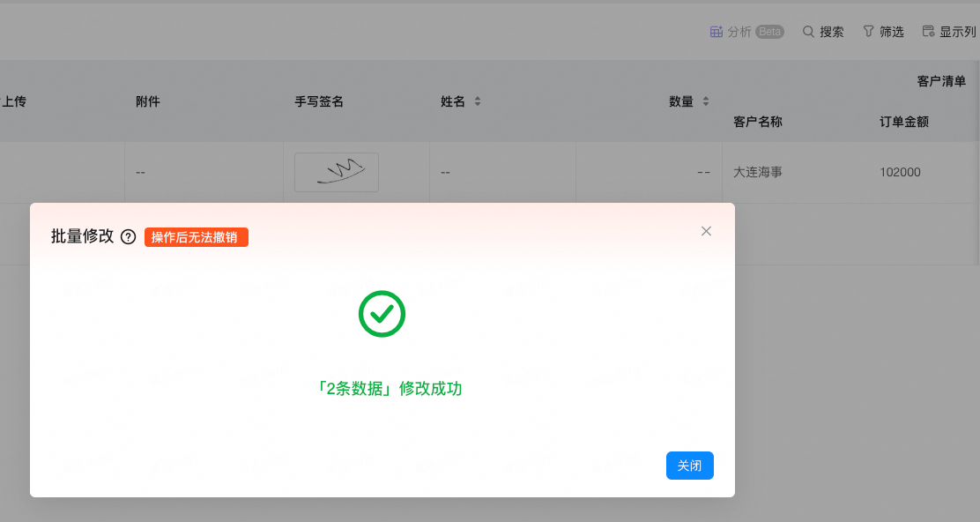The height and width of the screenshot is (522, 980).
Task: Click the 显示列 column settings icon
Action: click(x=928, y=32)
